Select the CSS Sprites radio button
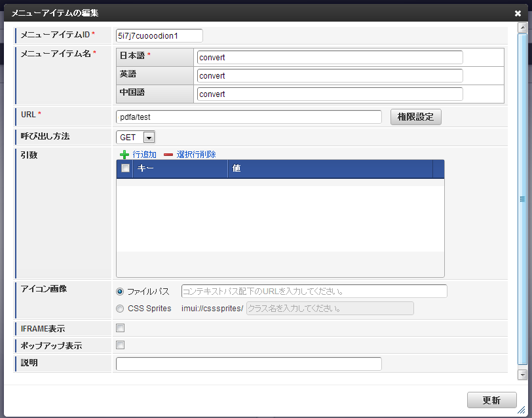Viewport: 532px width, 418px height. click(120, 309)
